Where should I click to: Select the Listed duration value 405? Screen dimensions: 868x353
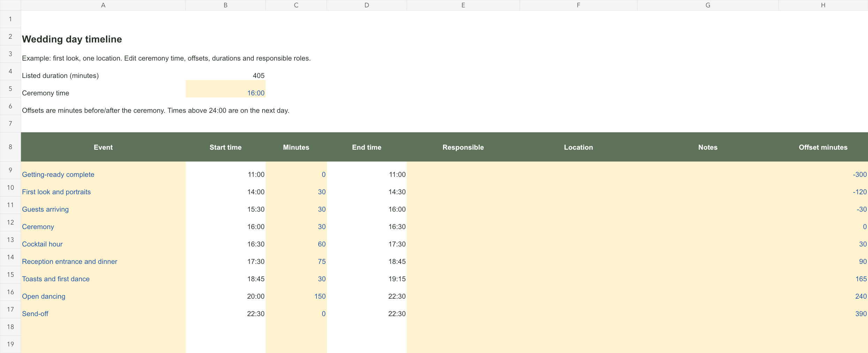(226, 71)
